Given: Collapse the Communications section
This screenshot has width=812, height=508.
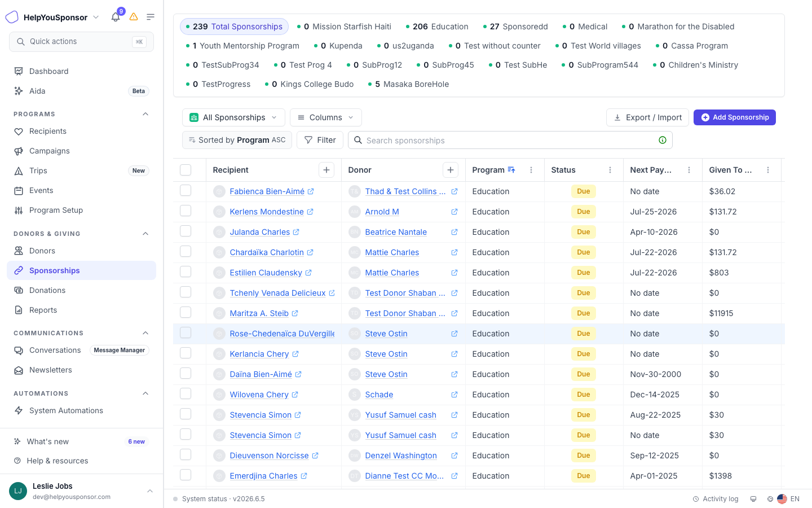Looking at the screenshot, I should (x=145, y=333).
